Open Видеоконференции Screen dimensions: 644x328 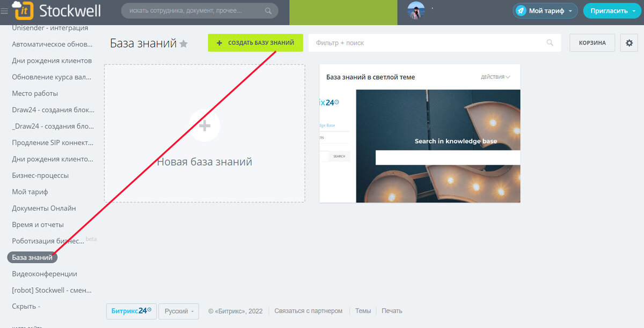point(45,274)
